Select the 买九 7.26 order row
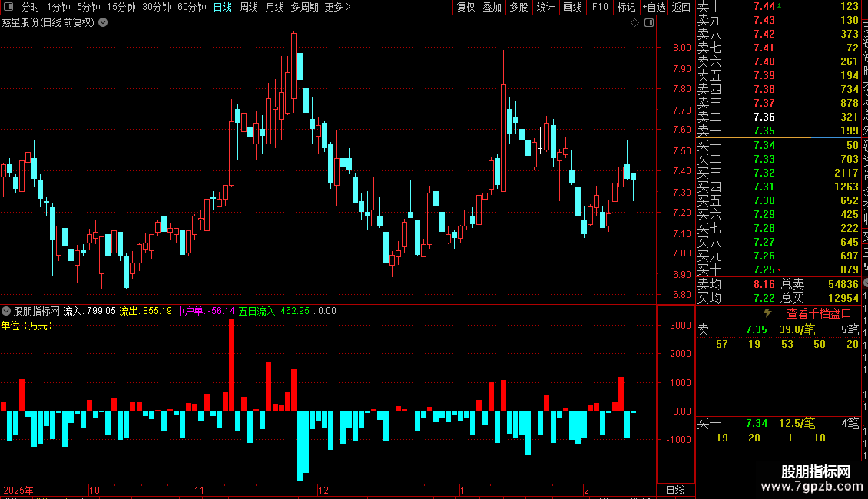 pyautogui.click(x=778, y=256)
